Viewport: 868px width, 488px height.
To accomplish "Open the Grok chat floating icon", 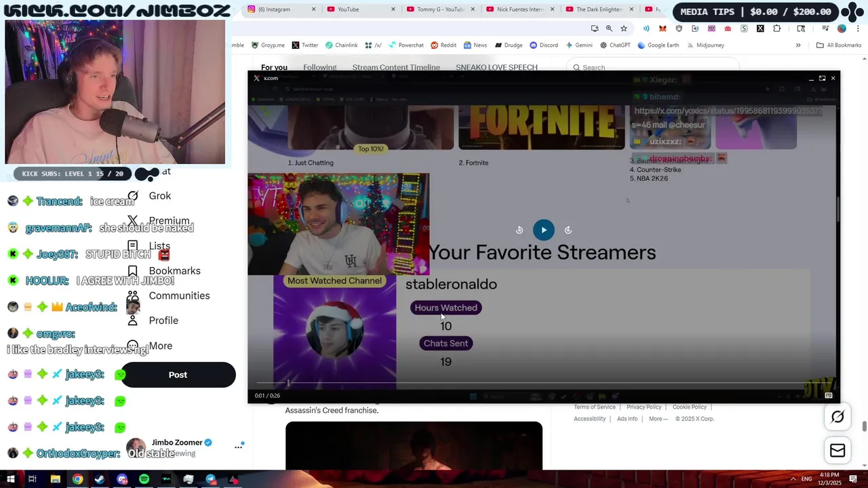I will click(837, 417).
